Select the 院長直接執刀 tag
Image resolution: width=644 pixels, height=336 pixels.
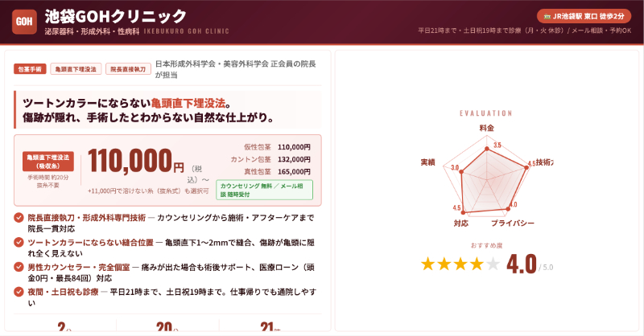pyautogui.click(x=127, y=69)
